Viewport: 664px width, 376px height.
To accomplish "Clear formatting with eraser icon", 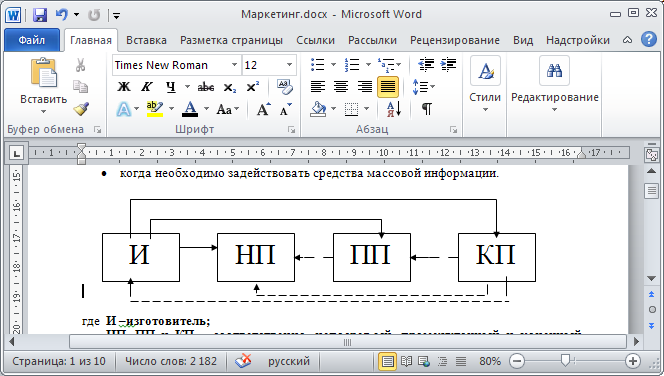I will (x=285, y=87).
